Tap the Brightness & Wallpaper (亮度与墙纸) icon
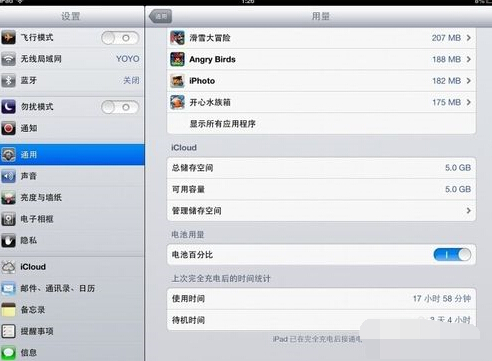492x361 pixels. pyautogui.click(x=8, y=197)
